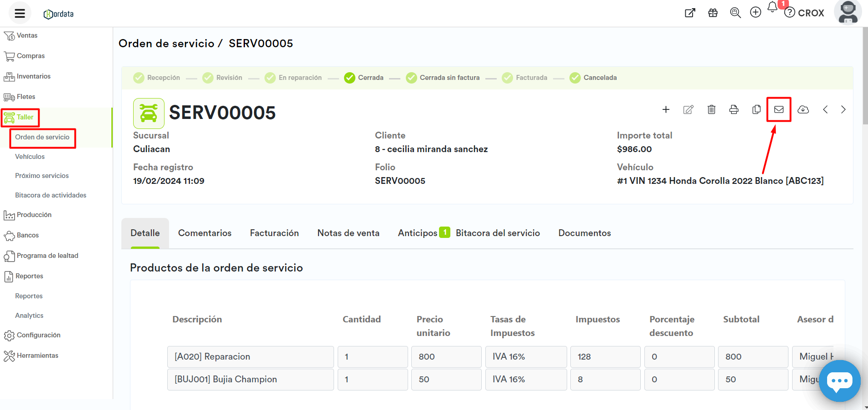
Task: Open the IVA 16% tax dropdown for Reparacion
Action: pos(526,356)
